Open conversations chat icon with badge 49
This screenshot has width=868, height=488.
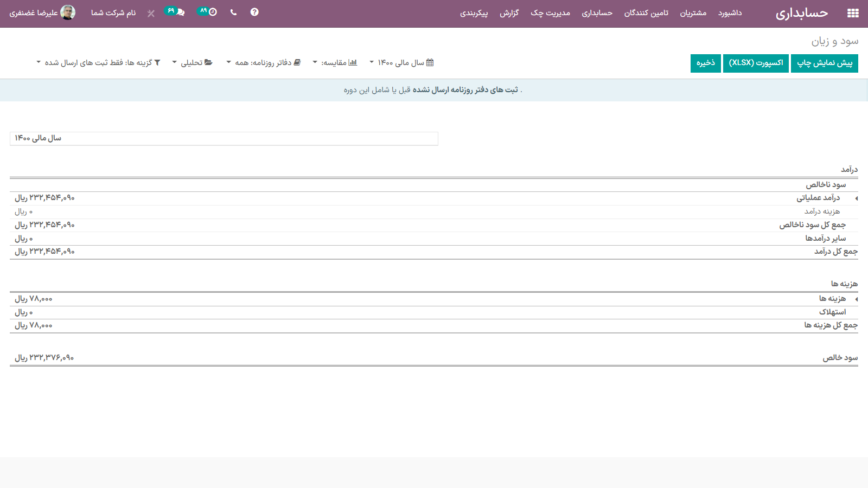coord(175,11)
